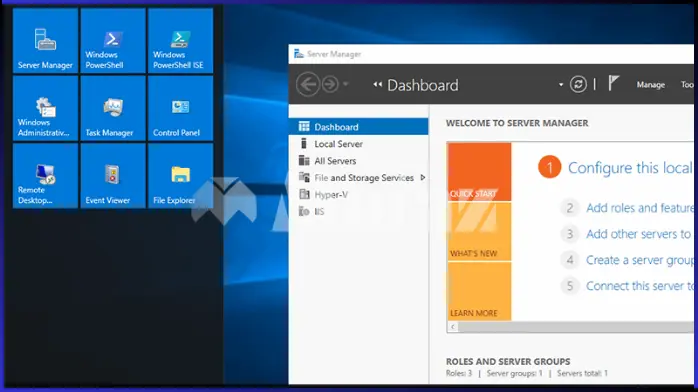
Task: Click the All Servers icon in the sidebar
Action: pyautogui.click(x=304, y=160)
